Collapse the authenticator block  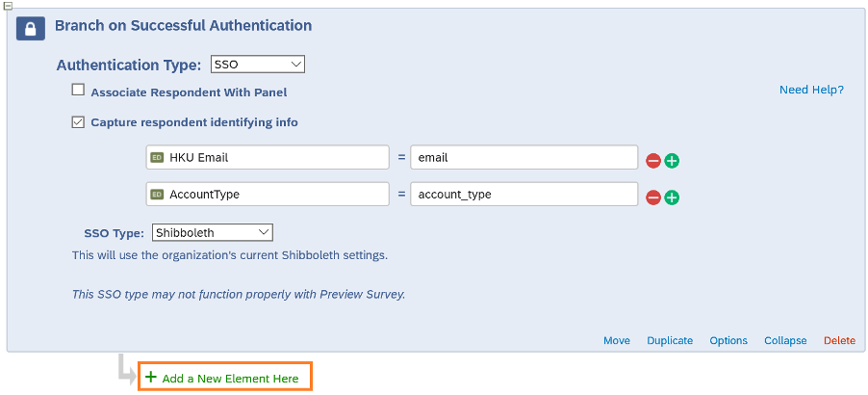[785, 340]
